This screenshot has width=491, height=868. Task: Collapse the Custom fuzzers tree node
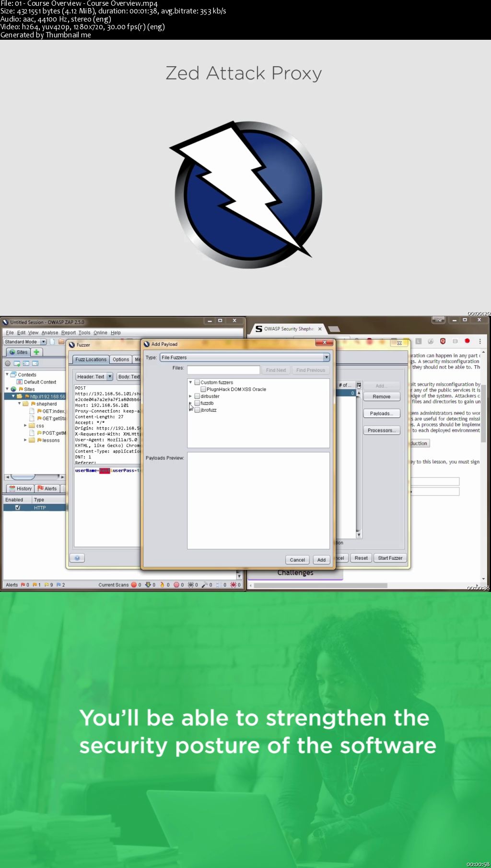[190, 382]
